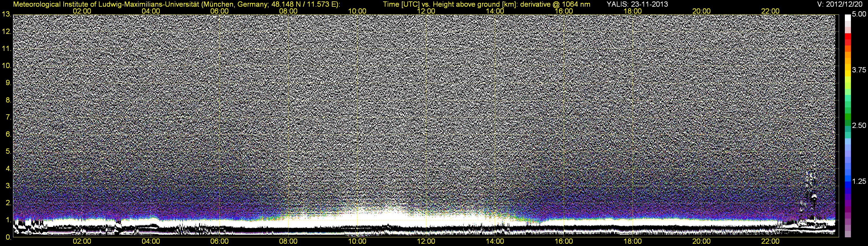Image resolution: width=868 pixels, height=246 pixels.
Task: Click the '4.' height axis label
Action: [8, 169]
